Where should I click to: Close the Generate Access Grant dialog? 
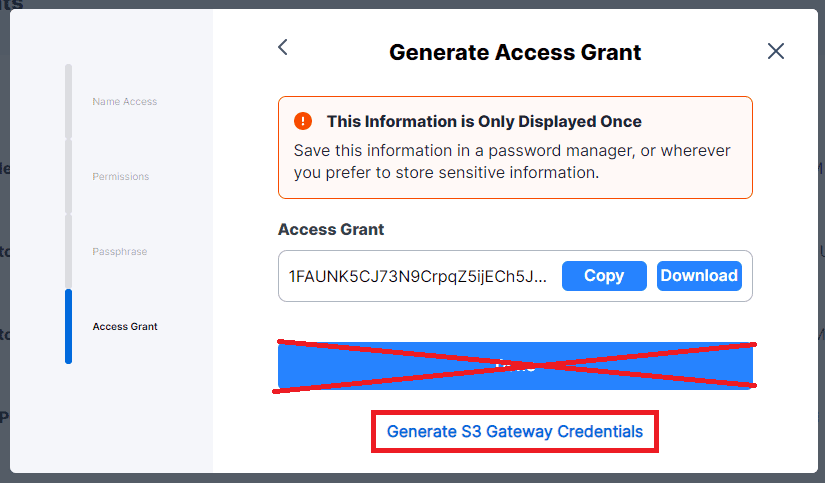point(776,52)
